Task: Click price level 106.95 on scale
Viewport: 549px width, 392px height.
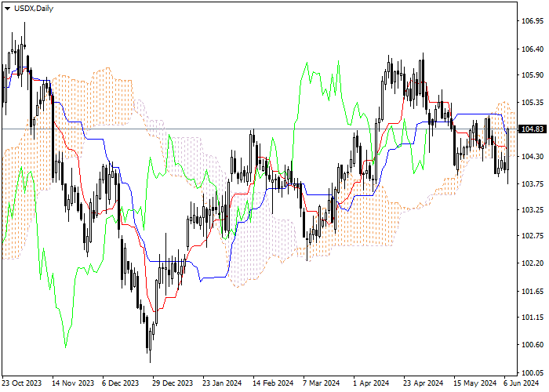Action: pos(533,21)
